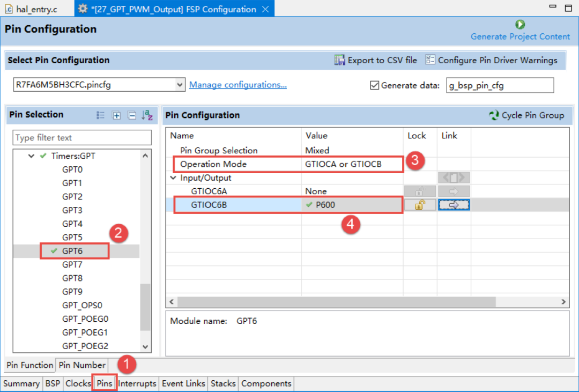
Task: Click the Export to CSV file icon
Action: (339, 60)
